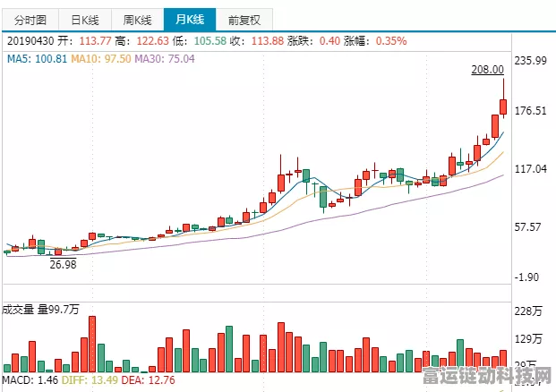Click the 57.57 price axis label

click(528, 227)
